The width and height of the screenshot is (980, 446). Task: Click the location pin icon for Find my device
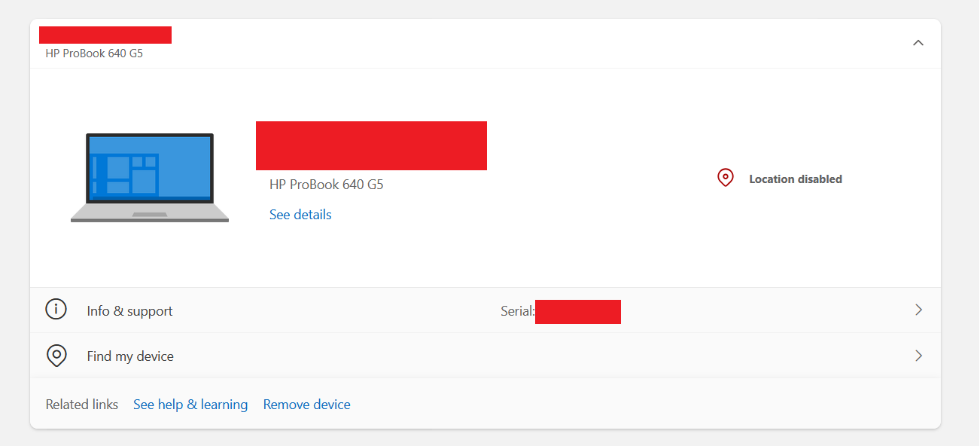click(x=56, y=355)
